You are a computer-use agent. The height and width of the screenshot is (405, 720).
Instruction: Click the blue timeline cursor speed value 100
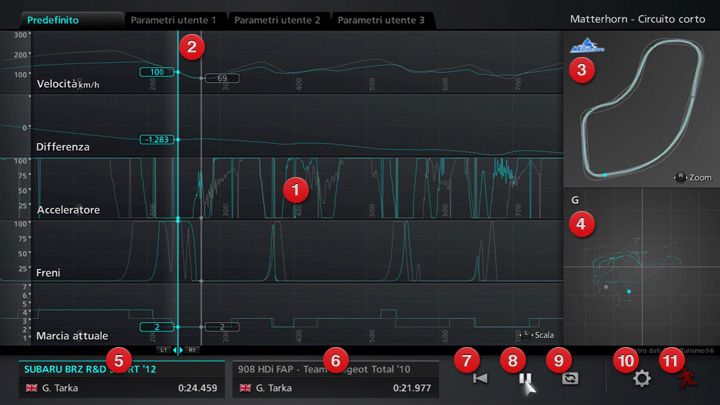click(x=156, y=73)
